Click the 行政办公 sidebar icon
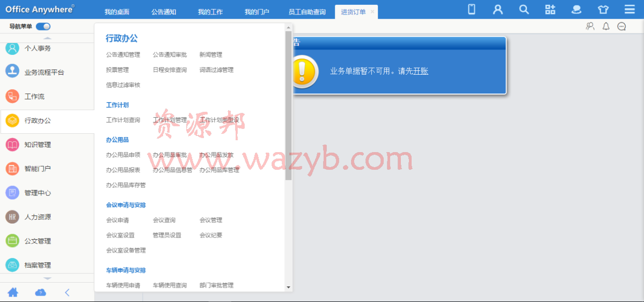The image size is (644, 302). pos(12,120)
